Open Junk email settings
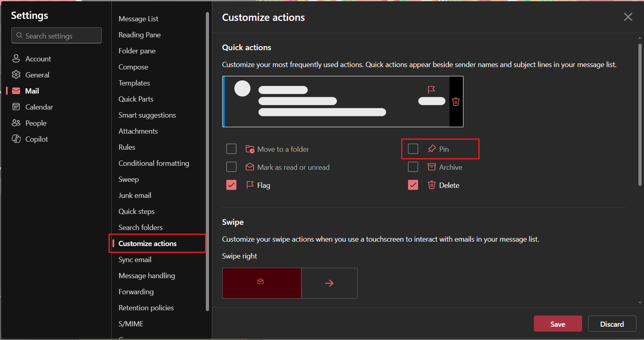The image size is (644, 340). pos(135,195)
